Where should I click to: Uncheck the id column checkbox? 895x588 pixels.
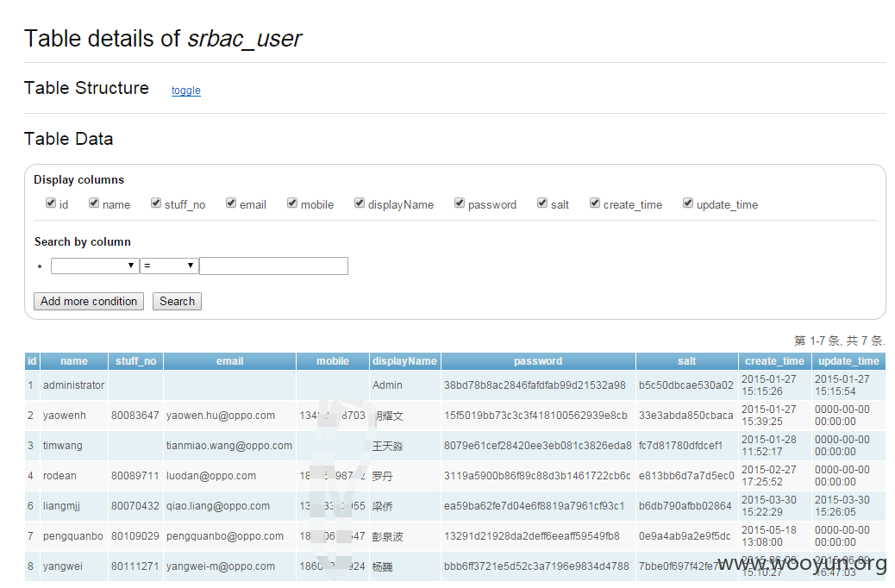(51, 203)
